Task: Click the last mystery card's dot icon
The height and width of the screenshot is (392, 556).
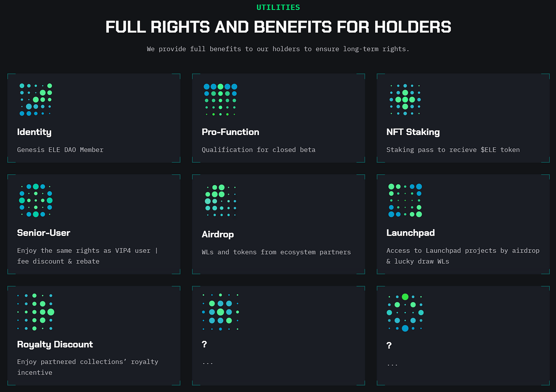Action: [x=405, y=313]
